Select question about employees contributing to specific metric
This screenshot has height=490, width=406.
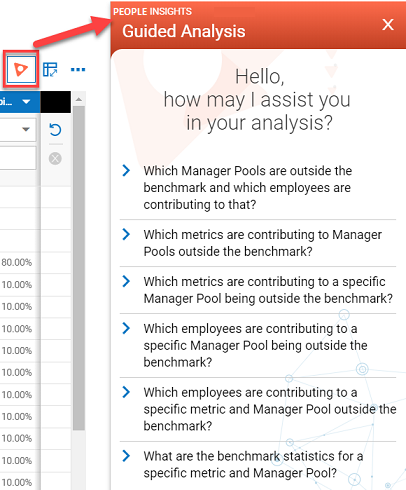[270, 409]
